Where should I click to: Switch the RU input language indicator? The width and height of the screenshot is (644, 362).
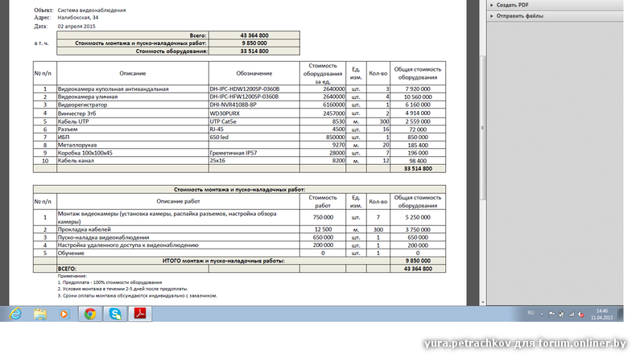pos(530,313)
